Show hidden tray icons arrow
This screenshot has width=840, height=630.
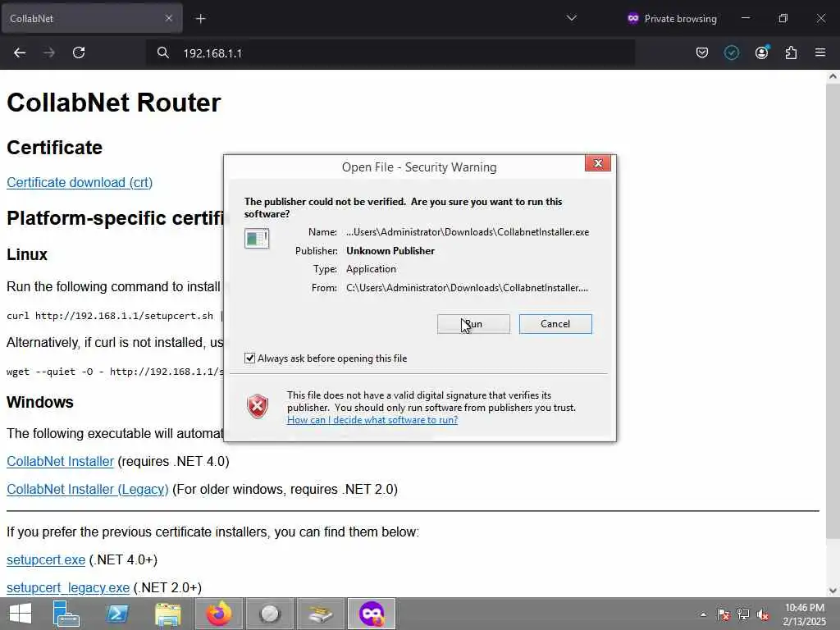(703, 614)
